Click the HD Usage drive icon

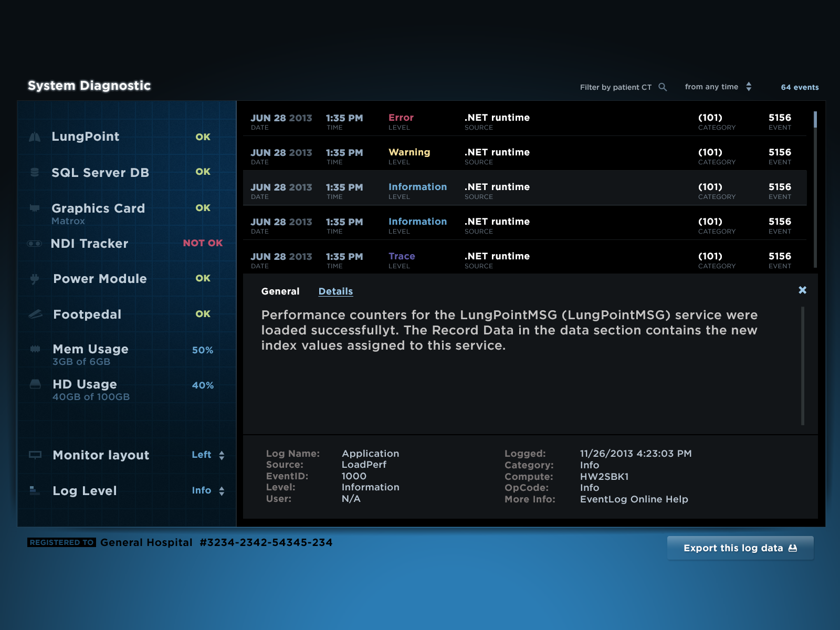[34, 384]
